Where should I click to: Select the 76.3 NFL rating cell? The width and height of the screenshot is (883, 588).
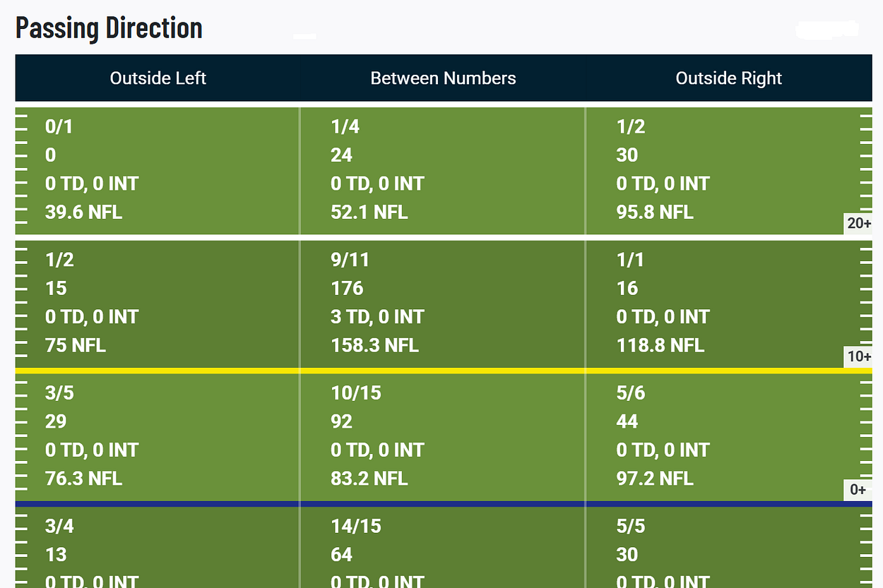tap(83, 479)
